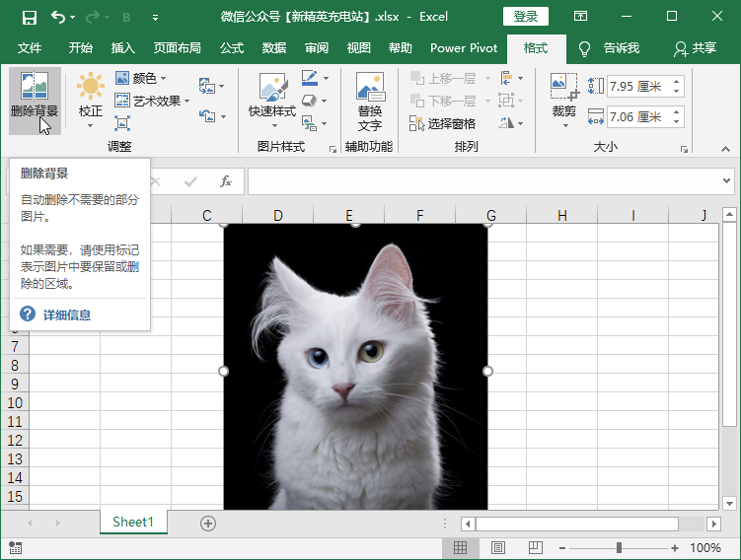Open the 大小 dialog launcher

click(684, 149)
